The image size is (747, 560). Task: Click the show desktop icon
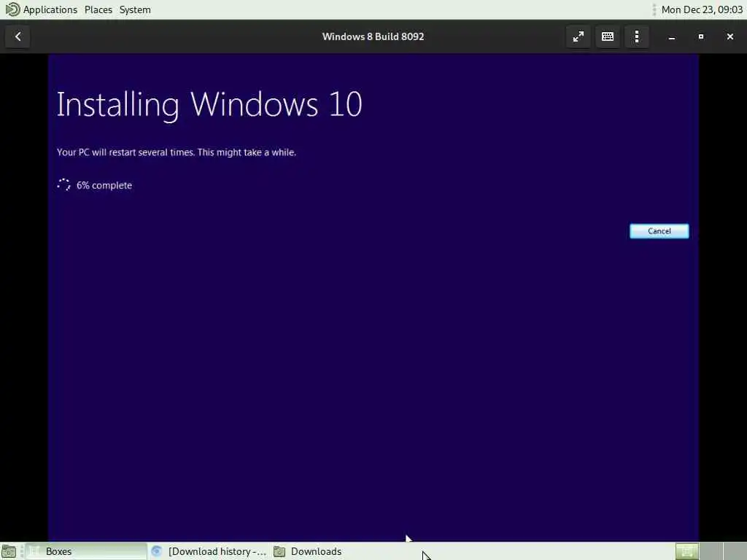tap(9, 552)
